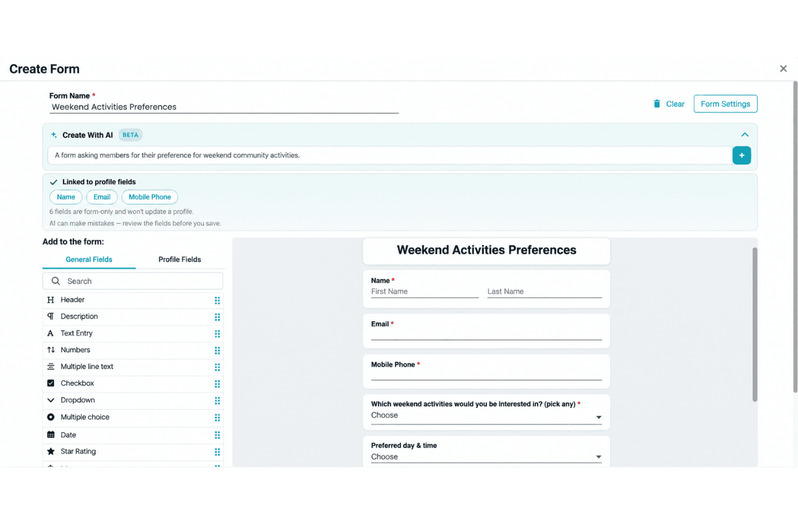
Task: Click the Checkbox field icon
Action: coord(51,383)
